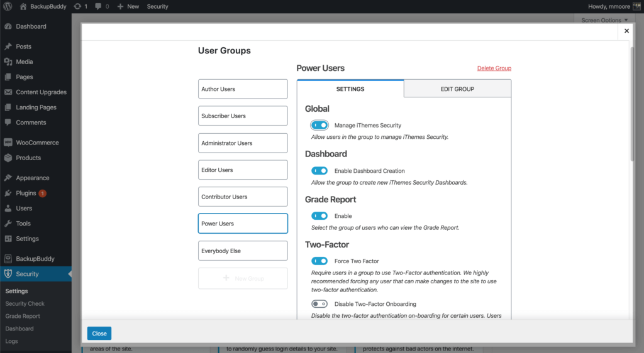Viewport: 644px width, 353px height.
Task: Toggle the Grade Report Enable switch
Action: pyautogui.click(x=319, y=215)
